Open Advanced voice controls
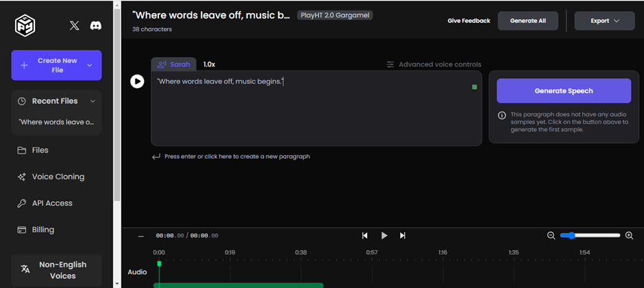The image size is (644, 288). tap(434, 64)
